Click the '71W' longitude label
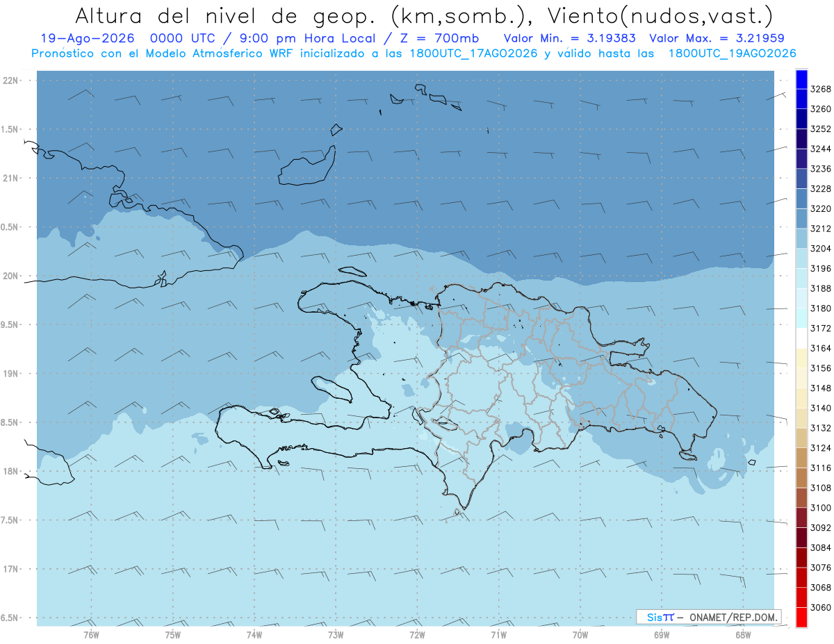The width and height of the screenshot is (834, 644). coord(498,634)
